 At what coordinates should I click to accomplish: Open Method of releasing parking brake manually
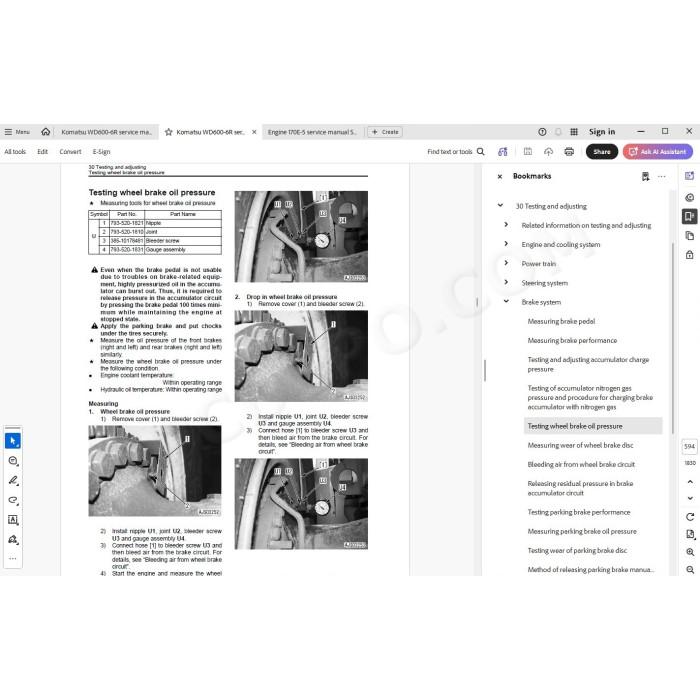point(591,570)
